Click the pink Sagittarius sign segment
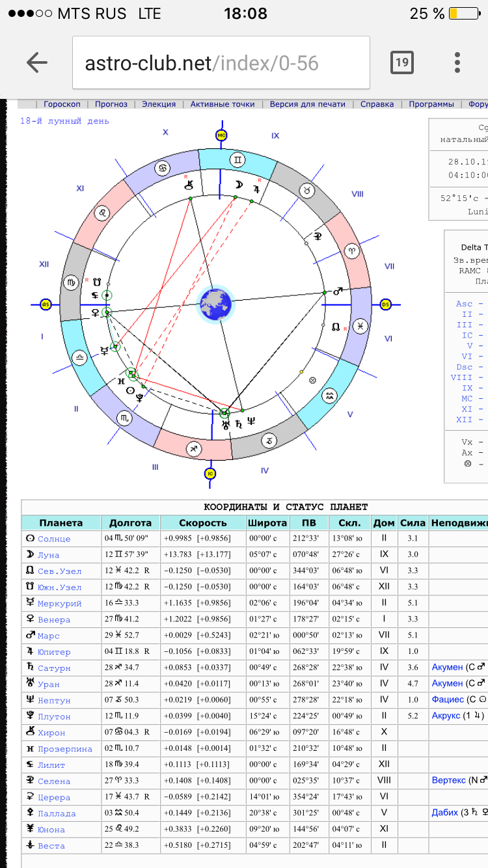 coord(194,448)
